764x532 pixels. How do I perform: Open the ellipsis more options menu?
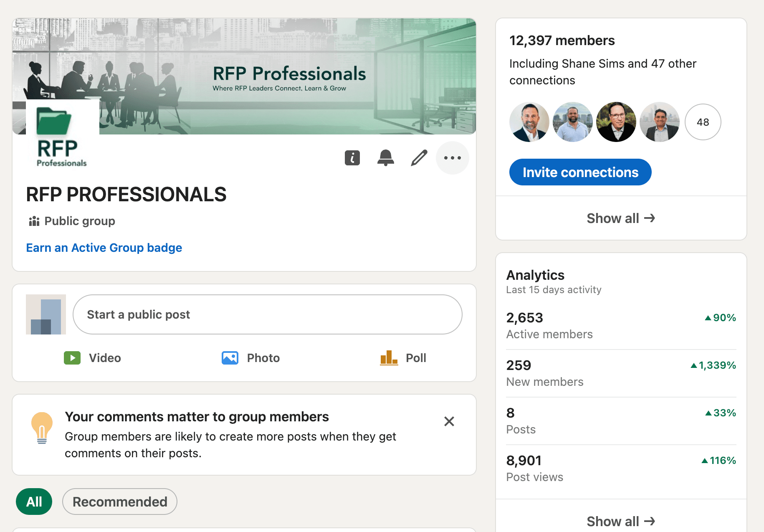point(452,158)
